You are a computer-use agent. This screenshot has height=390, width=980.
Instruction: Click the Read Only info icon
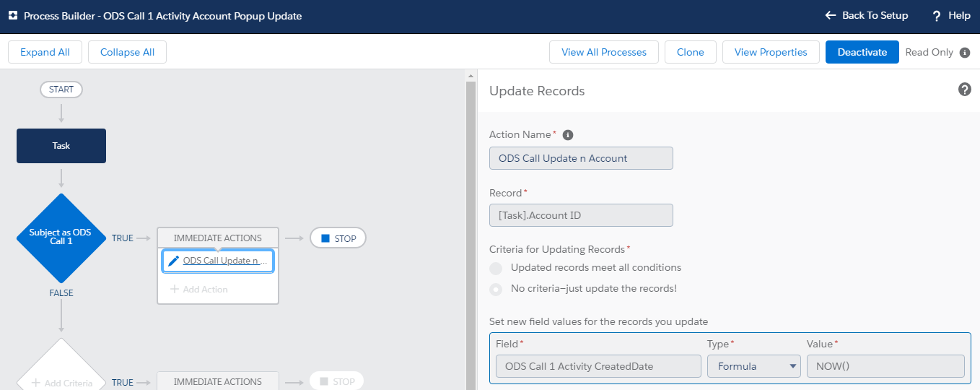[x=965, y=53]
